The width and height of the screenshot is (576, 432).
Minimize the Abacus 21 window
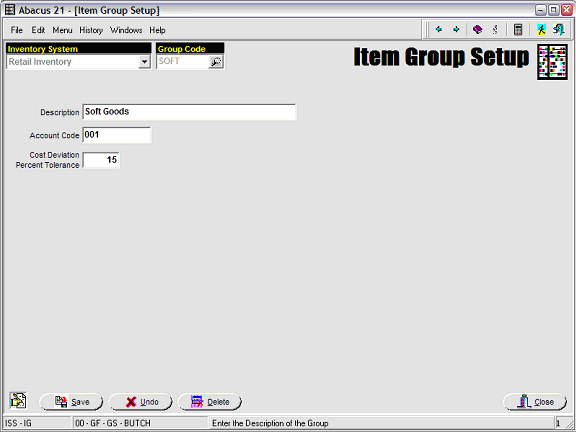click(541, 10)
